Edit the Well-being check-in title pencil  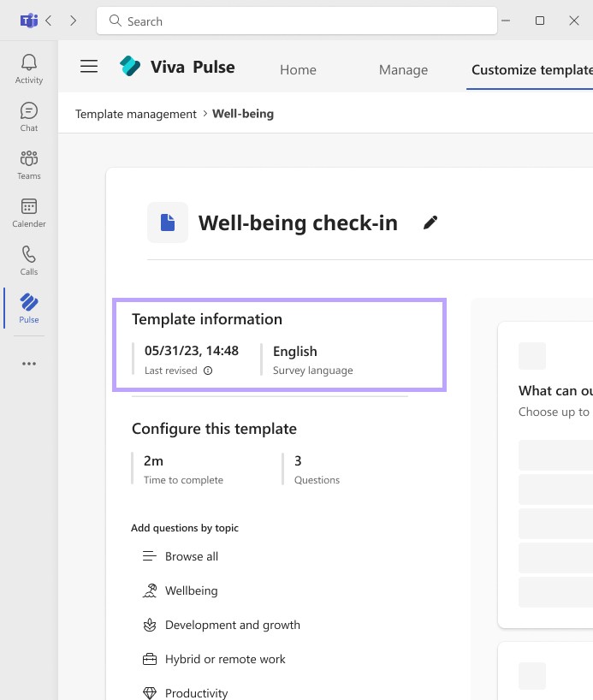430,222
